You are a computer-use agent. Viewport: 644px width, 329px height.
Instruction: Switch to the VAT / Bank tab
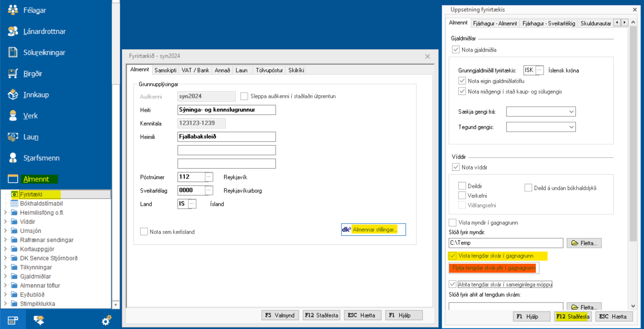(195, 70)
